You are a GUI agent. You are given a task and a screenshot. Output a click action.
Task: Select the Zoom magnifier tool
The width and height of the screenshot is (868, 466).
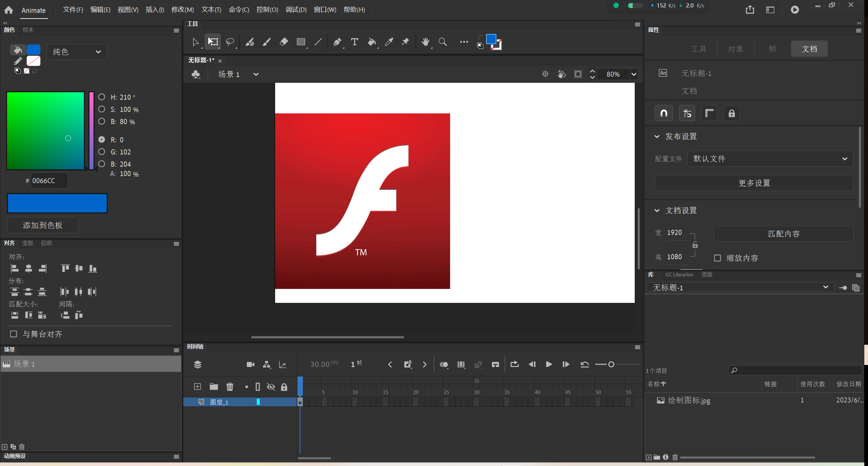(443, 42)
